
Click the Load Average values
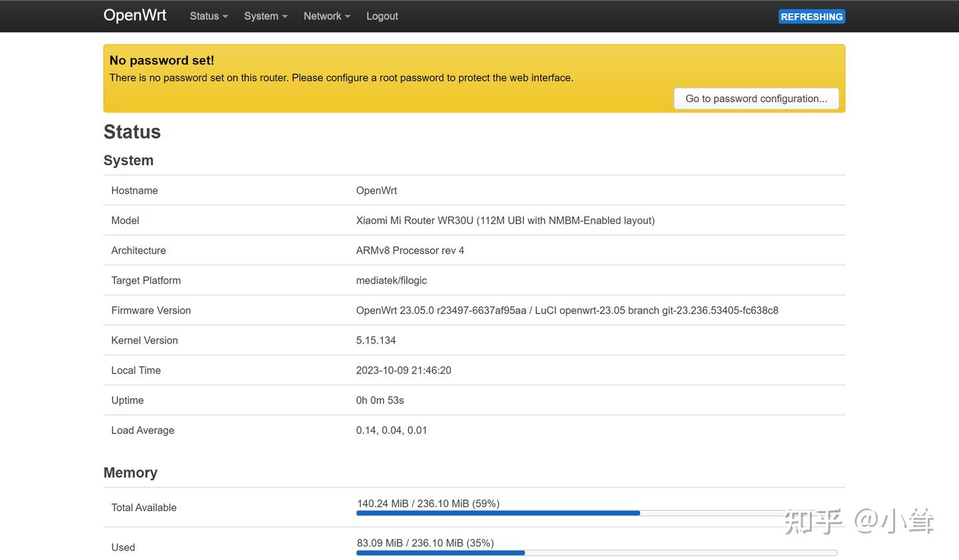pyautogui.click(x=391, y=430)
